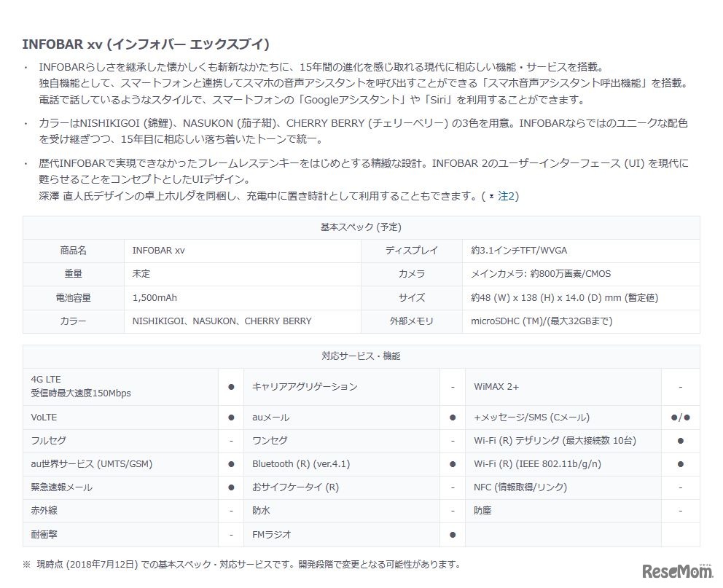Click the supported dot beside auメール
This screenshot has width=723, height=588.
point(453,418)
